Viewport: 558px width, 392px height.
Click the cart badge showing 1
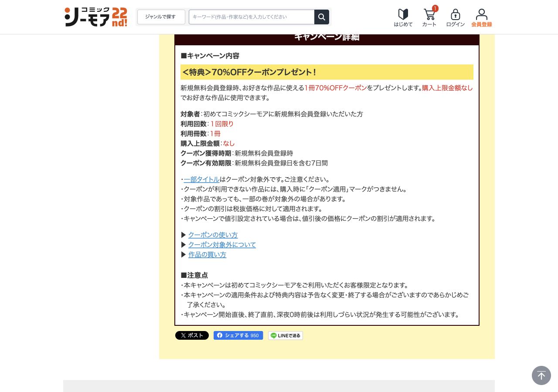(x=435, y=8)
